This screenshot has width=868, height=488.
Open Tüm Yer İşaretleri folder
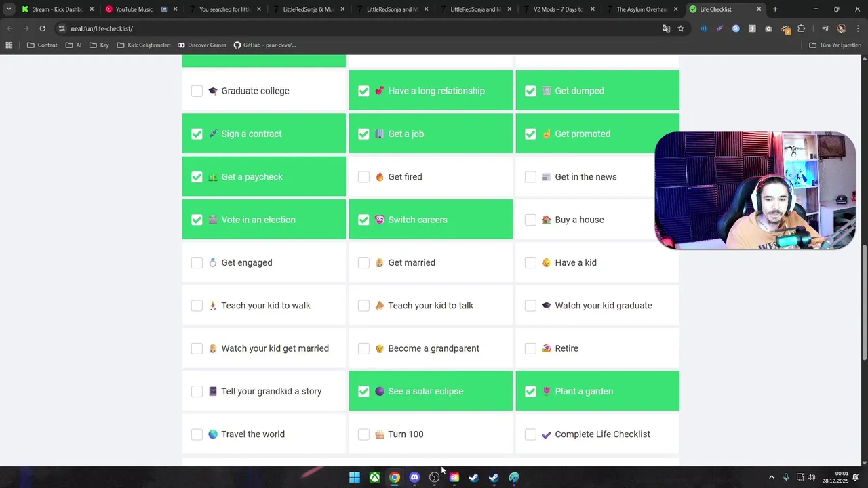tap(835, 45)
